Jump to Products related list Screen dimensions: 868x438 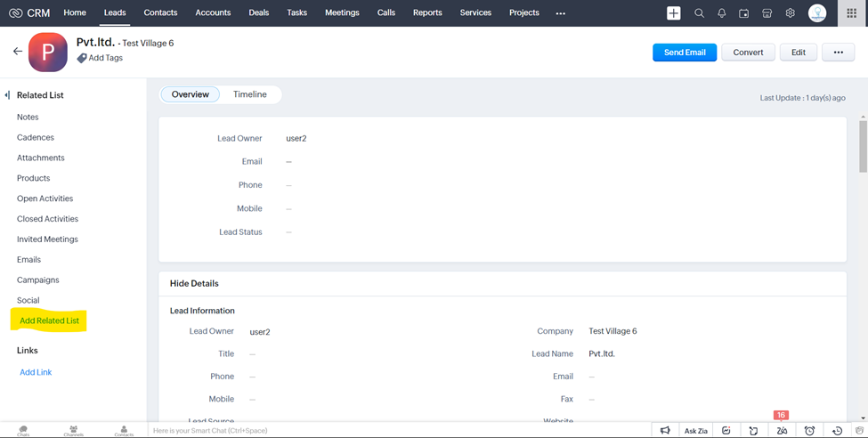coord(33,178)
